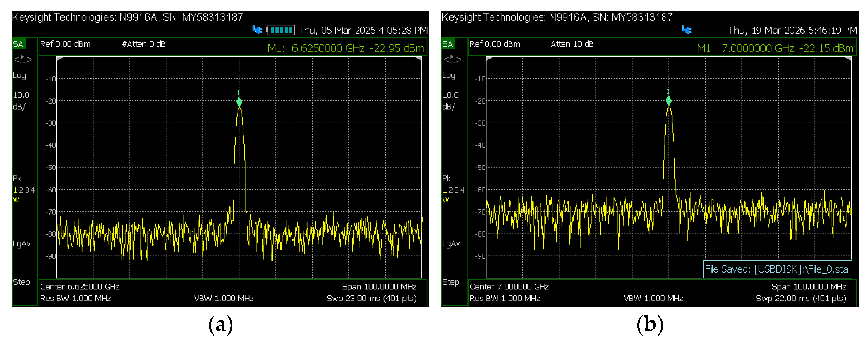Click Res BW 1.000 MHz on left screen

pyautogui.click(x=75, y=298)
